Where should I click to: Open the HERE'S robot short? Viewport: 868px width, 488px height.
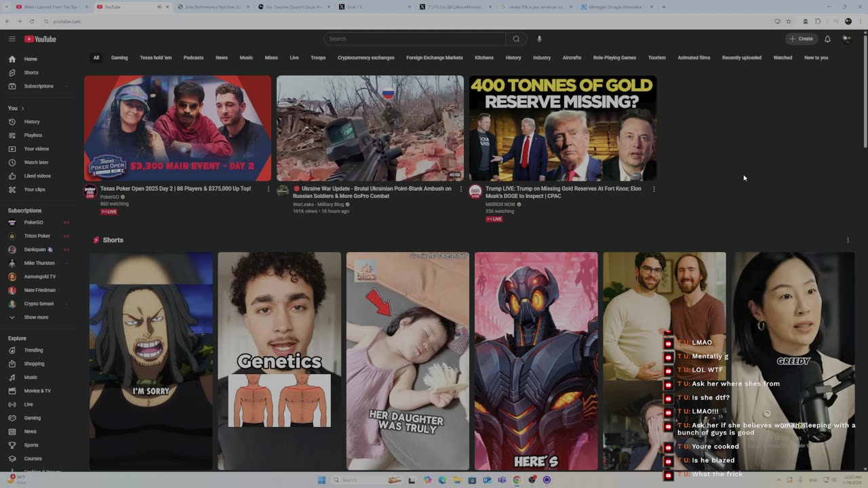pos(536,361)
